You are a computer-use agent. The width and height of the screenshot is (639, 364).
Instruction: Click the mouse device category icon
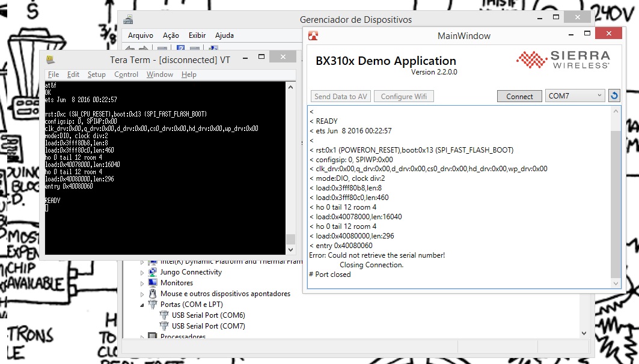click(x=153, y=294)
